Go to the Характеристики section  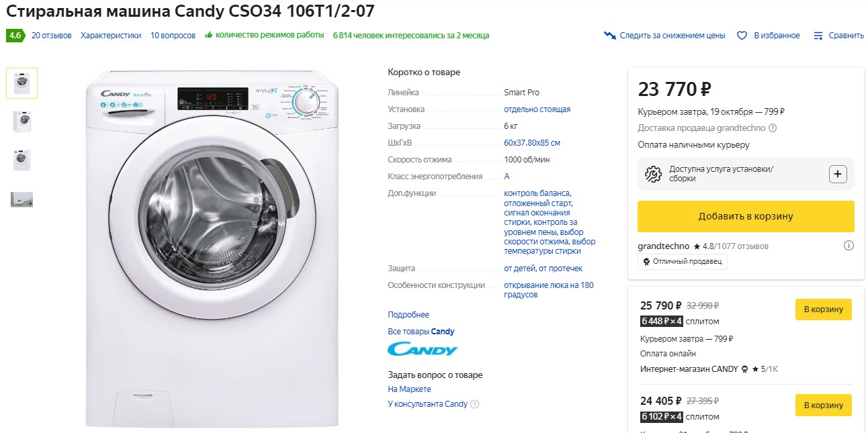(x=111, y=36)
